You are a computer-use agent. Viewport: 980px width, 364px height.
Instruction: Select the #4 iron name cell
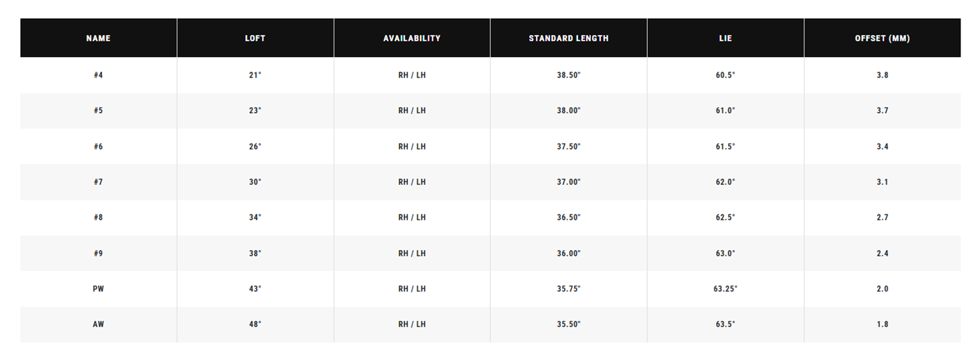click(98, 75)
